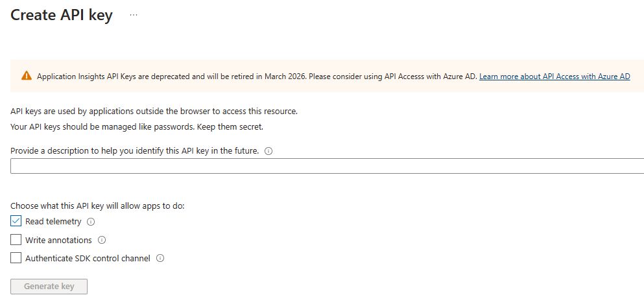The height and width of the screenshot is (306, 644).
Task: Click the info icon beside the description label
Action: (268, 151)
